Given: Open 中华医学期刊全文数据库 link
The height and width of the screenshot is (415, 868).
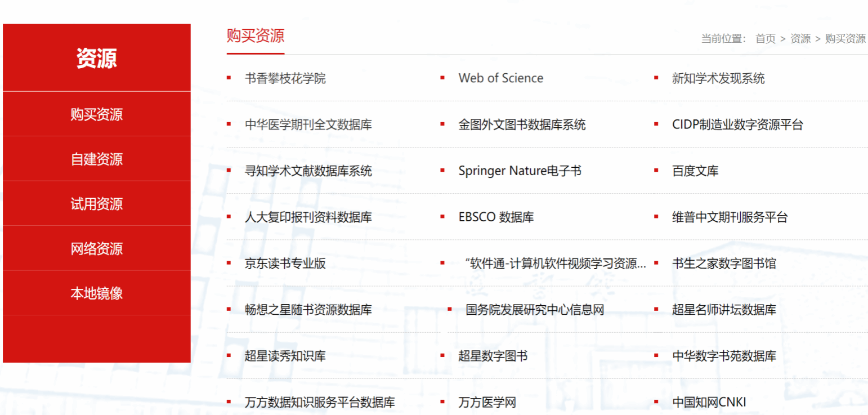Looking at the screenshot, I should tap(308, 124).
